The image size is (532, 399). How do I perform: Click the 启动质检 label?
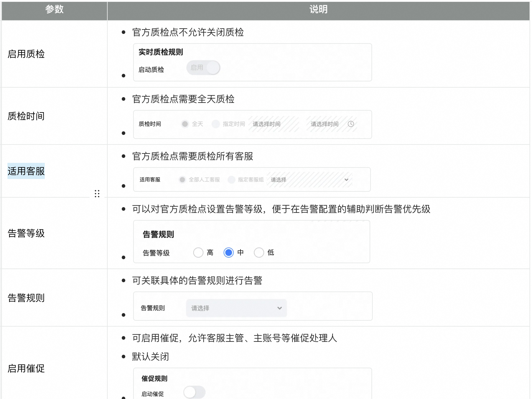coord(151,70)
